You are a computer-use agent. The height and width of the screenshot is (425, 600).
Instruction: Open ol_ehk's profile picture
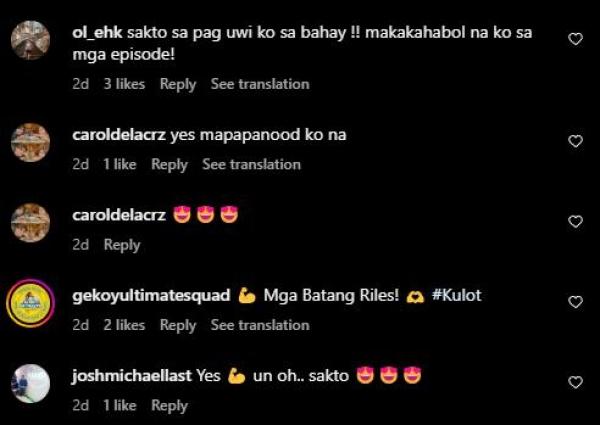click(x=31, y=40)
